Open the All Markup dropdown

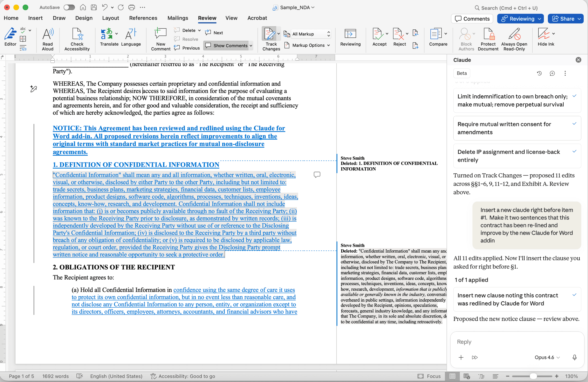tap(311, 34)
